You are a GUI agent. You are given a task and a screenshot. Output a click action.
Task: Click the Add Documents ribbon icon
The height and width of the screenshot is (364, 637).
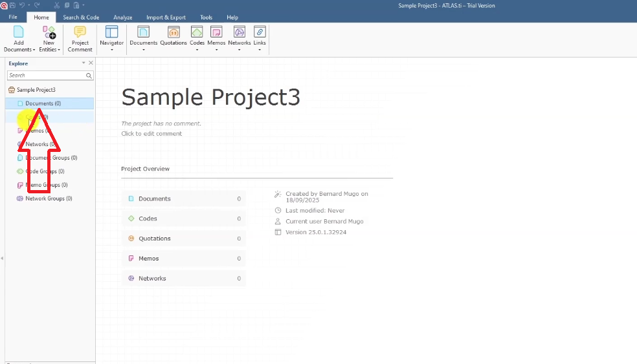[x=19, y=33]
